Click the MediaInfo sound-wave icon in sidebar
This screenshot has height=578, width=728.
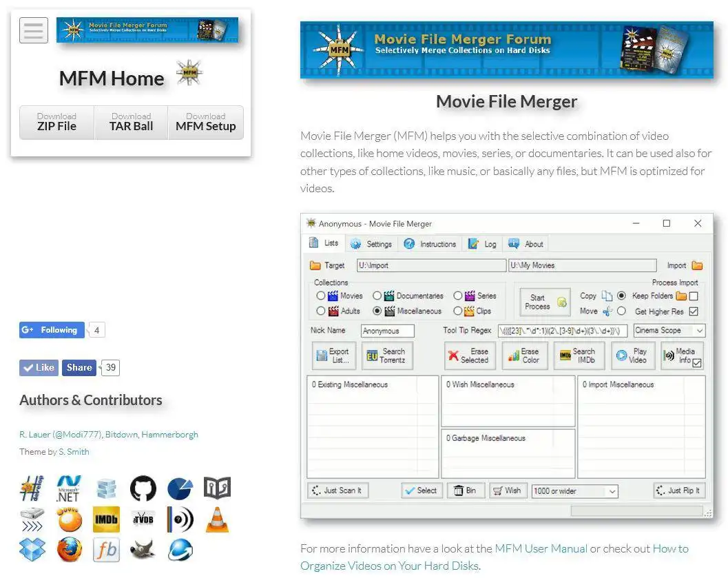(x=180, y=519)
